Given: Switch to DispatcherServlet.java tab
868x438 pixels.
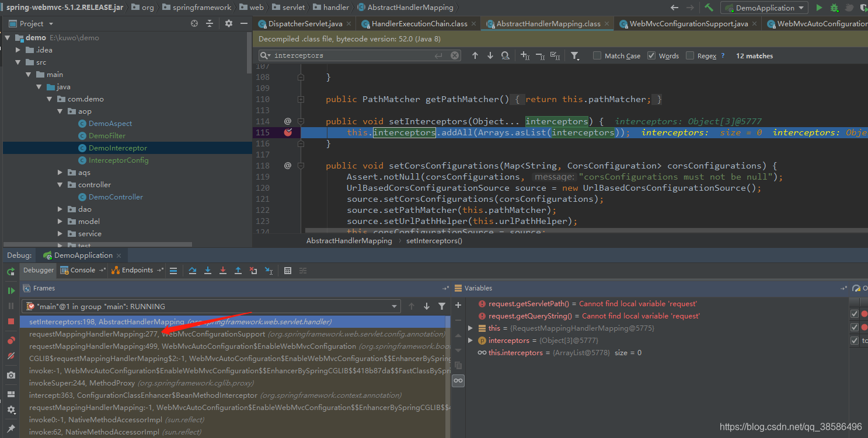Looking at the screenshot, I should tap(305, 24).
